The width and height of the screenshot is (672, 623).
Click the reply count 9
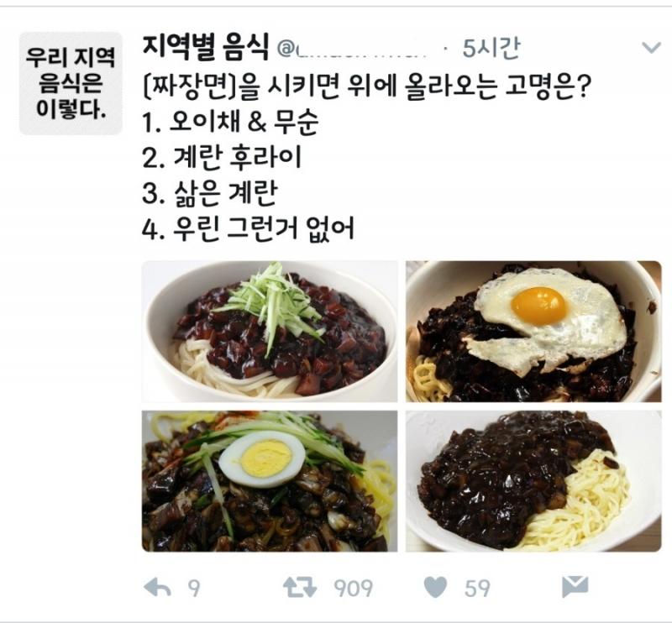[x=194, y=589]
